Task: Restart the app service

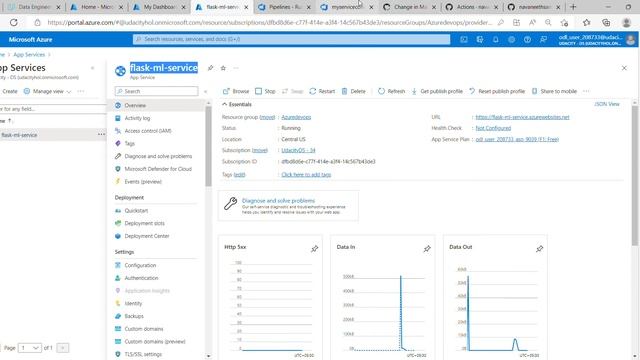Action: point(322,91)
